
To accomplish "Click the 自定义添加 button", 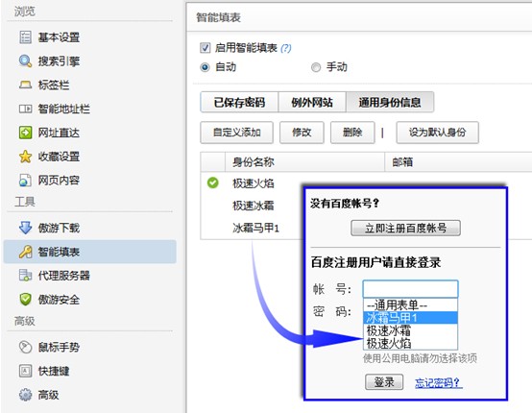I will tap(237, 133).
